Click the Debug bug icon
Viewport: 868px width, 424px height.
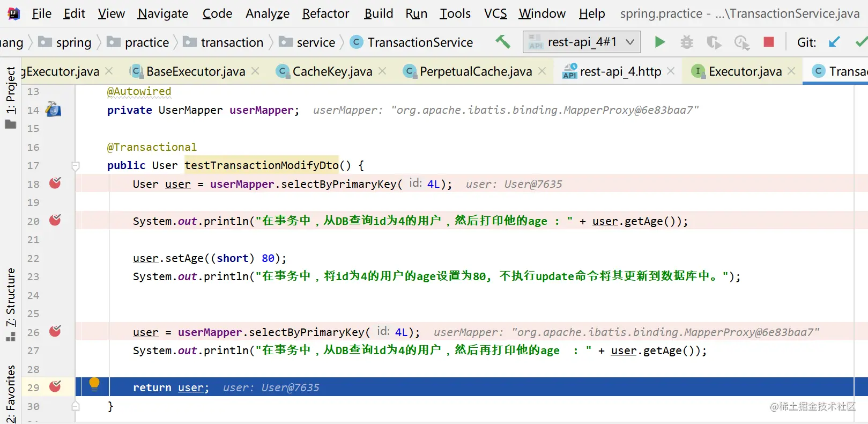click(x=687, y=42)
